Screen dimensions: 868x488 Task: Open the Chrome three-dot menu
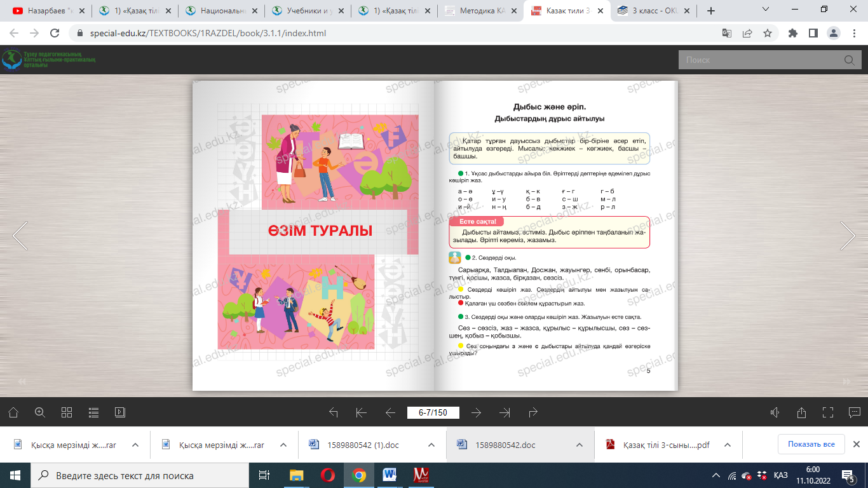point(853,33)
